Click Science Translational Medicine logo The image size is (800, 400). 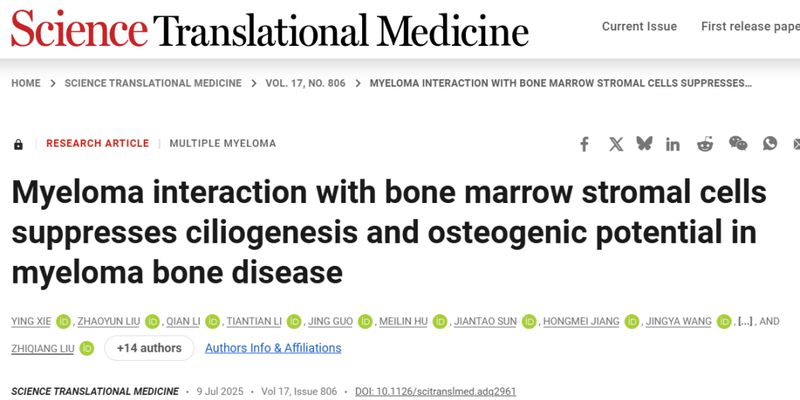[x=270, y=30]
